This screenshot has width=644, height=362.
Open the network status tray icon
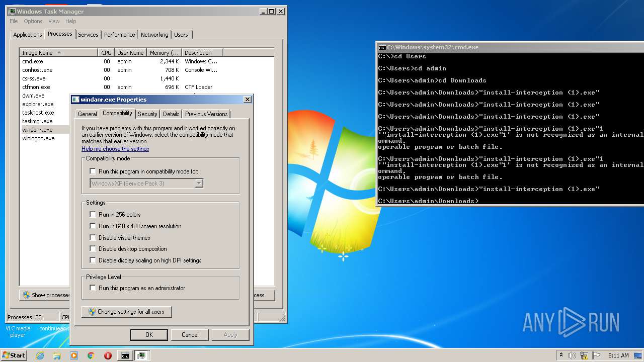tap(584, 355)
